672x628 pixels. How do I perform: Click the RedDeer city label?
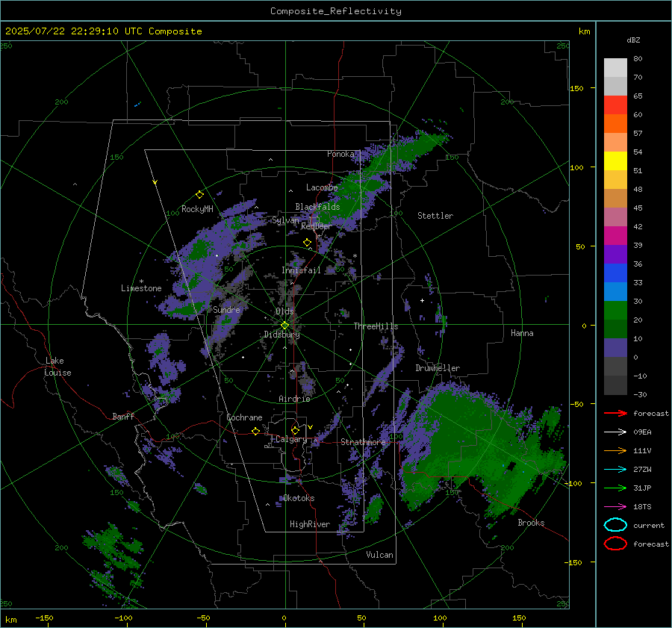[x=317, y=226]
